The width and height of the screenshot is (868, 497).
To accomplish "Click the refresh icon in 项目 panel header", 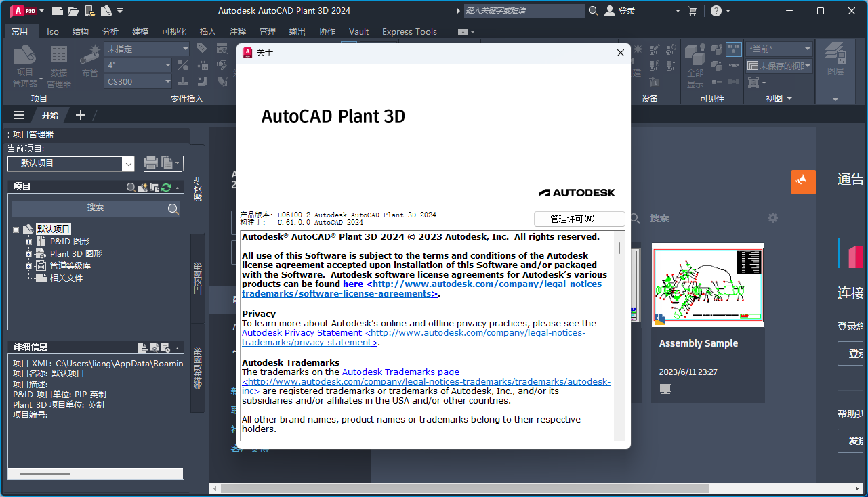I will (x=166, y=187).
